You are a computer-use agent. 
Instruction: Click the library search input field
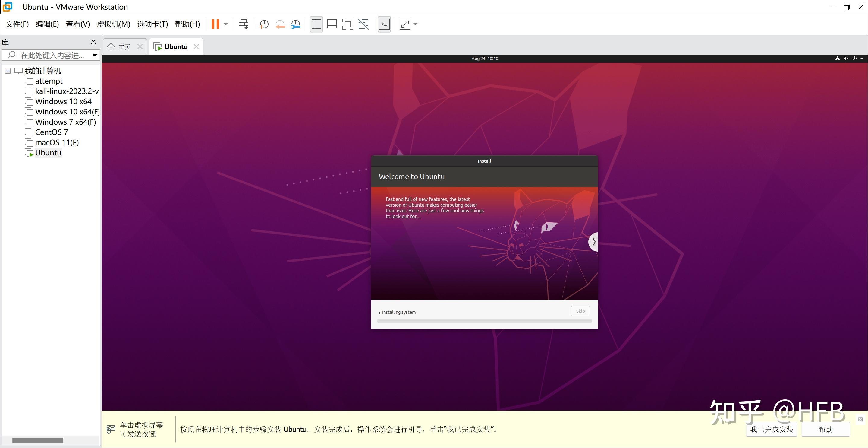(x=51, y=55)
